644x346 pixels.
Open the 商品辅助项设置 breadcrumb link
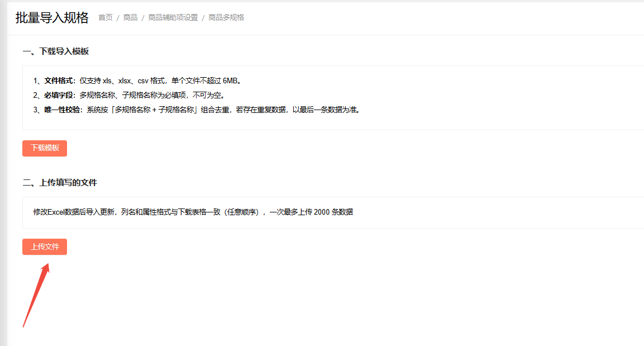[x=173, y=17]
